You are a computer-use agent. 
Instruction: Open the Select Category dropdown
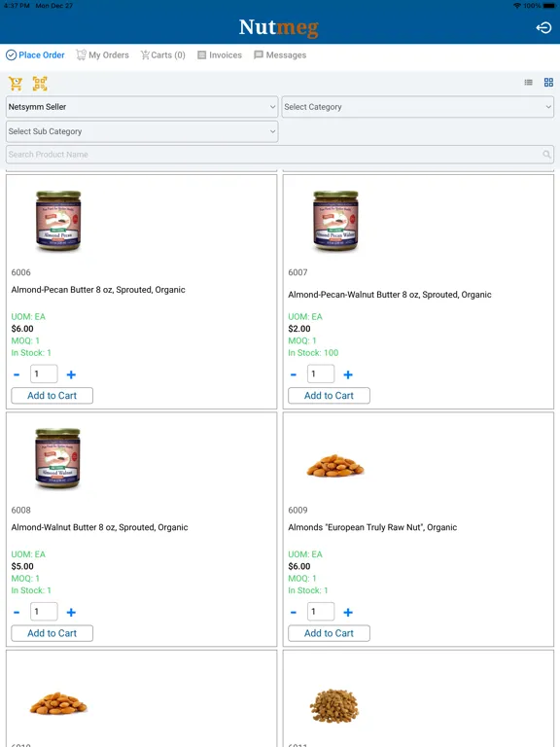[x=418, y=107]
